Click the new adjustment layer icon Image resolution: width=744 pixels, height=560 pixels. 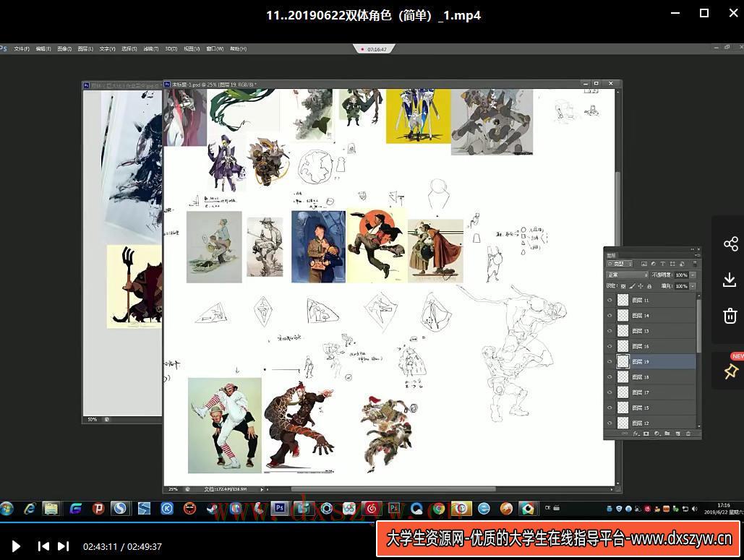point(657,434)
